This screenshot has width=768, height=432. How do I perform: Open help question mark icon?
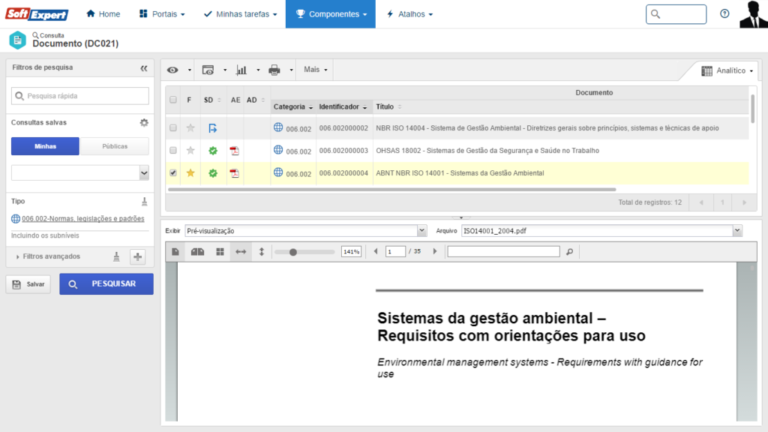[725, 14]
